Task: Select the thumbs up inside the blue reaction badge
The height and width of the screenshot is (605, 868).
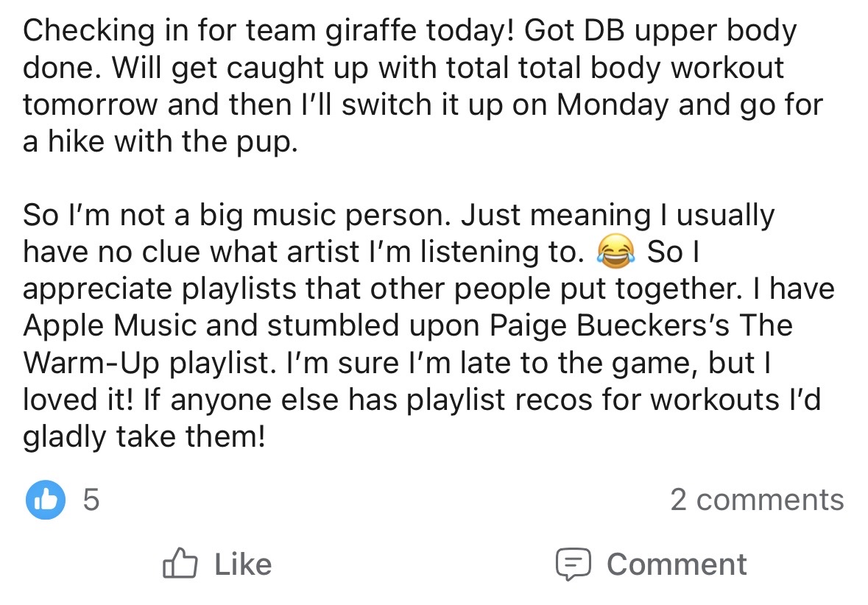Action: point(44,500)
